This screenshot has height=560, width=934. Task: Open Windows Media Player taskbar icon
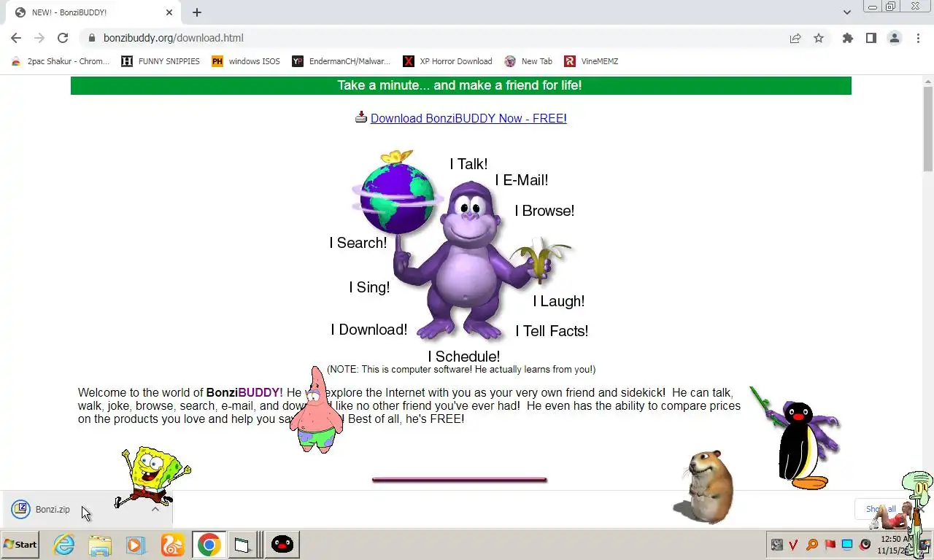pos(135,545)
